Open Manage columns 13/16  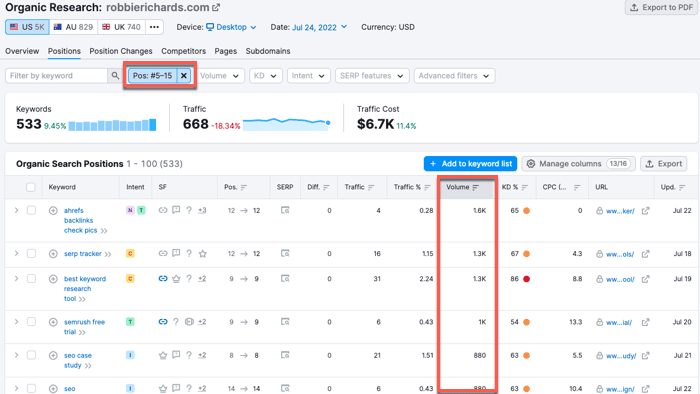coord(578,164)
